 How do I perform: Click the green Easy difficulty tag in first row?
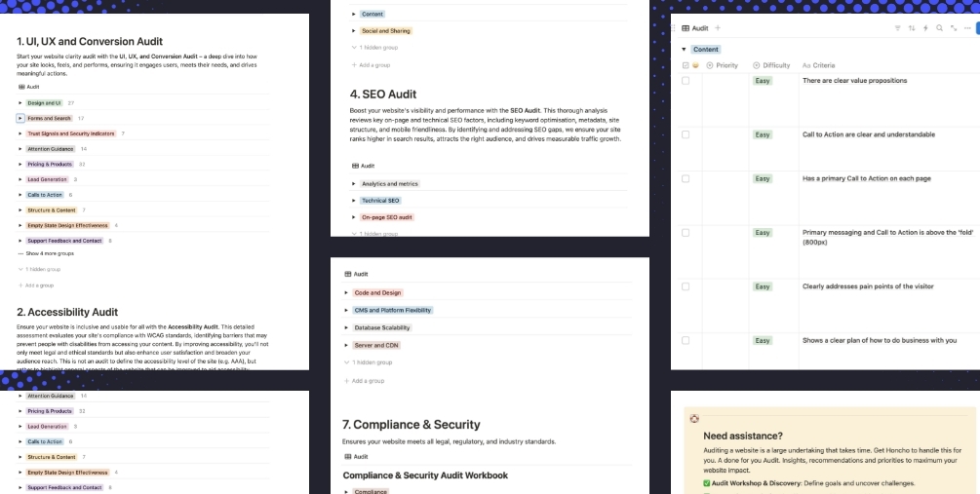click(x=763, y=81)
